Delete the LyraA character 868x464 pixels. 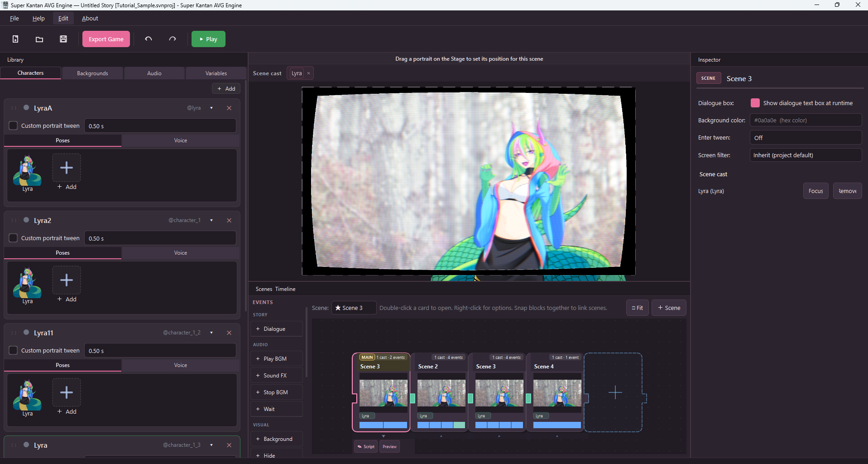coord(229,108)
